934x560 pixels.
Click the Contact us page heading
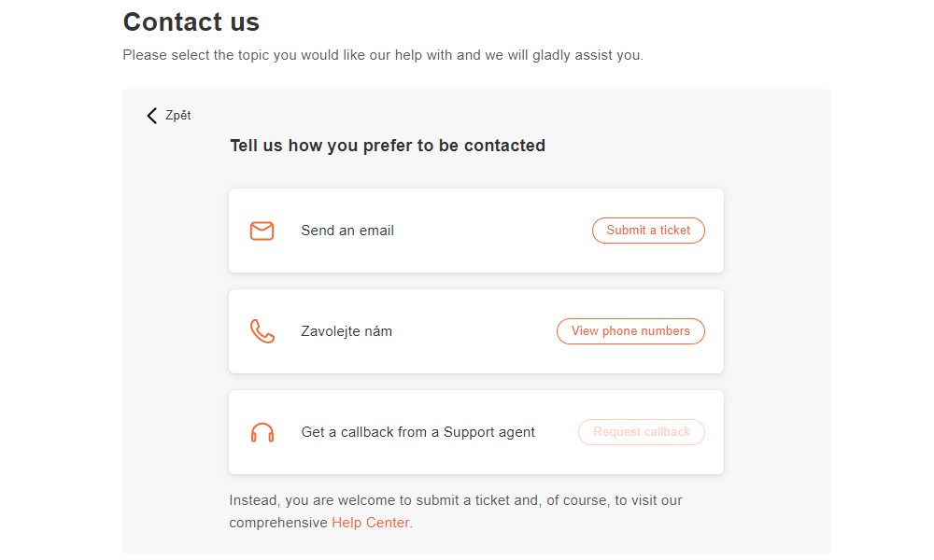(191, 21)
